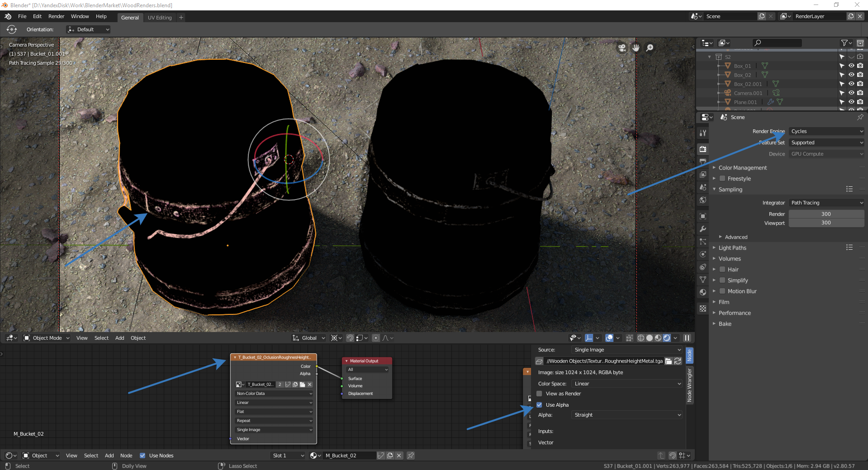Open the Material properties sphere tab

click(702, 292)
